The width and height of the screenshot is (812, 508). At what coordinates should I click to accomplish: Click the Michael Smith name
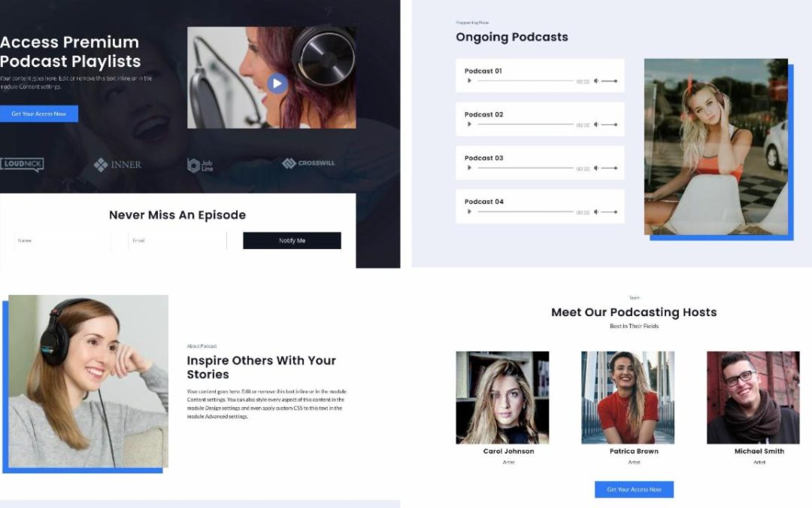[759, 452]
